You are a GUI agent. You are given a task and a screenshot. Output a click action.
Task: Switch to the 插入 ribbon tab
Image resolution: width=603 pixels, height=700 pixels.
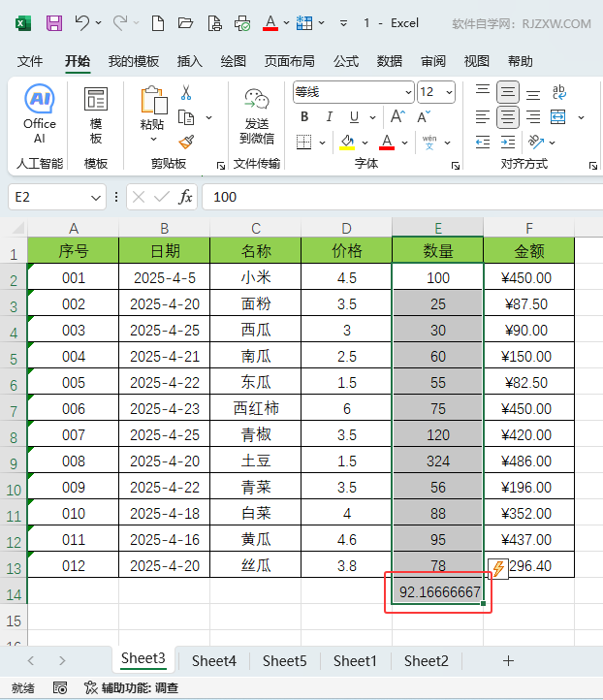click(x=190, y=61)
